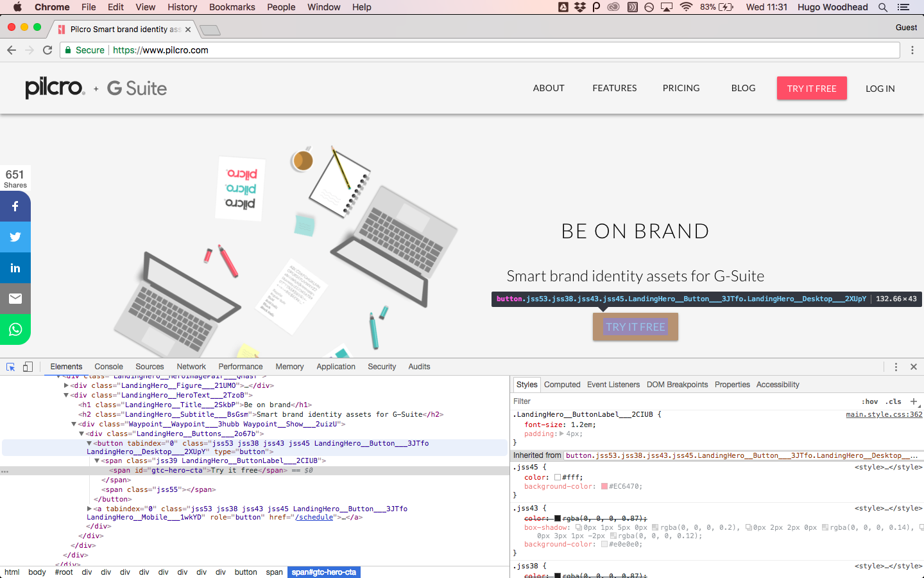924x578 pixels.
Task: Close the DevTools panel
Action: pyautogui.click(x=914, y=367)
